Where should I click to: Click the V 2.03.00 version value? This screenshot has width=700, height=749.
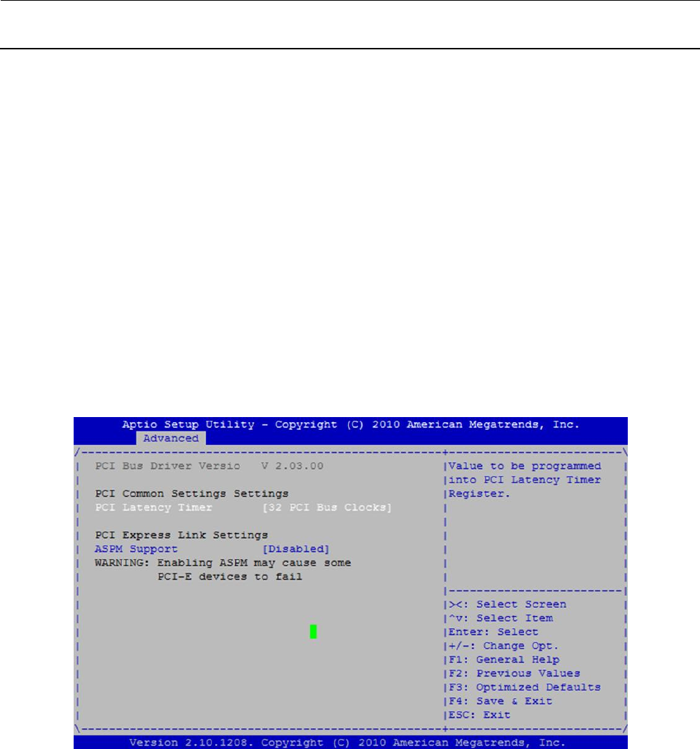292,466
